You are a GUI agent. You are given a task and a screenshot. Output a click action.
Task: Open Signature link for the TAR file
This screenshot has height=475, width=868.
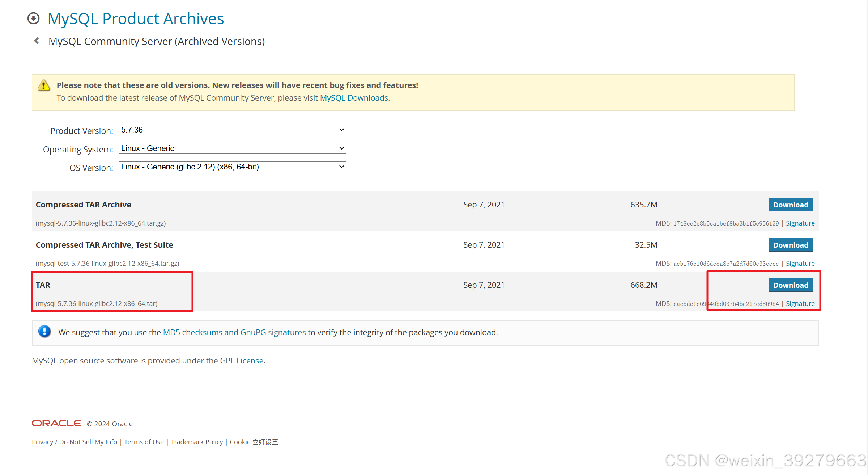pos(800,304)
